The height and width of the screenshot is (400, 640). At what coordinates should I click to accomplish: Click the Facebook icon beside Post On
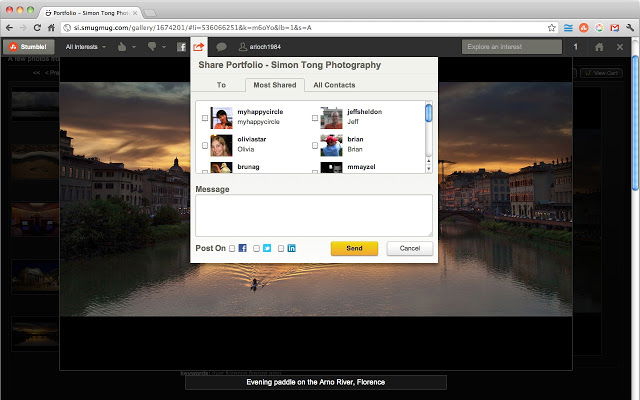click(242, 248)
